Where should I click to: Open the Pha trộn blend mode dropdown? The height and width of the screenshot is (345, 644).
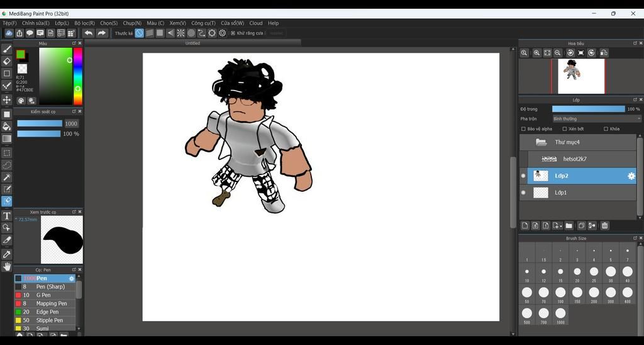596,119
